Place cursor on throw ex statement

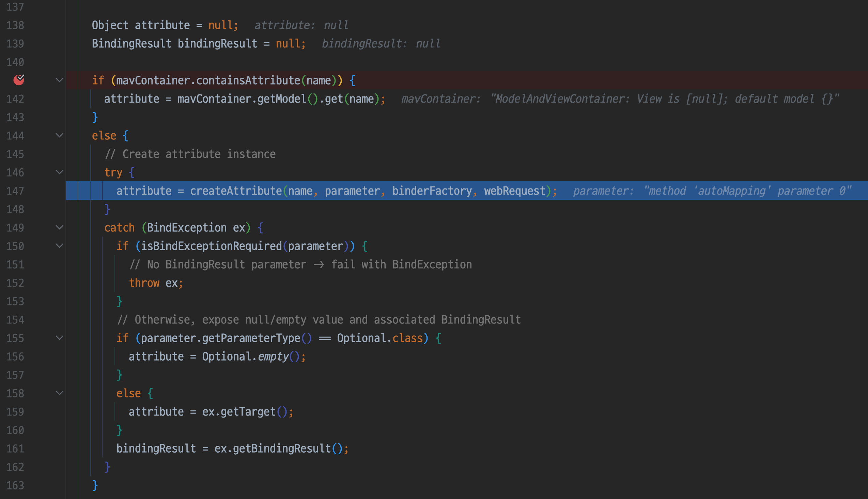156,283
